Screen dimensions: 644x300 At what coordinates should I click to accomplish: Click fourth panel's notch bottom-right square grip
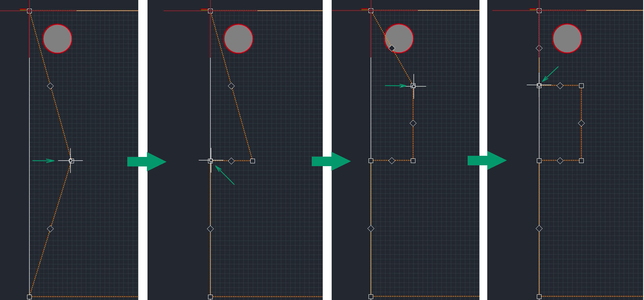tap(581, 161)
